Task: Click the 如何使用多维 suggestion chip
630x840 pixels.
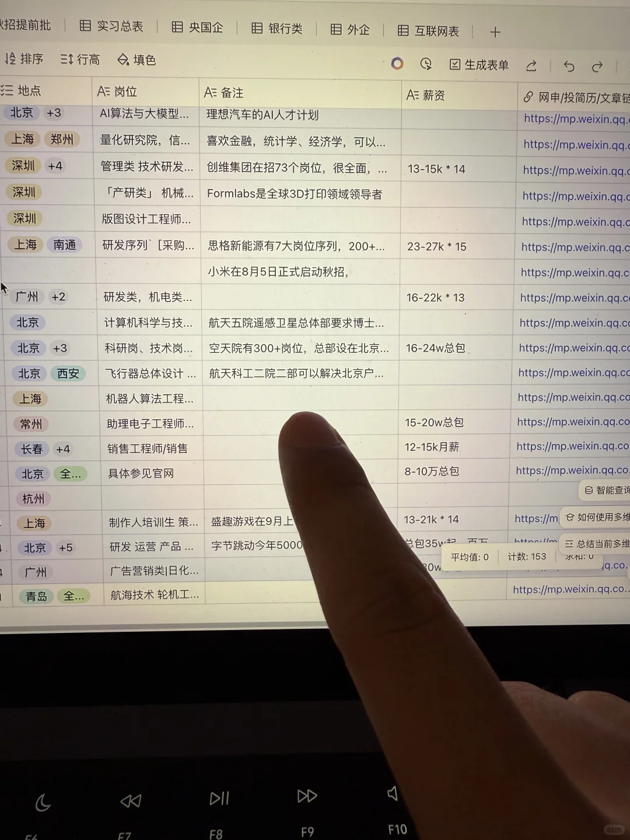Action: point(596,517)
